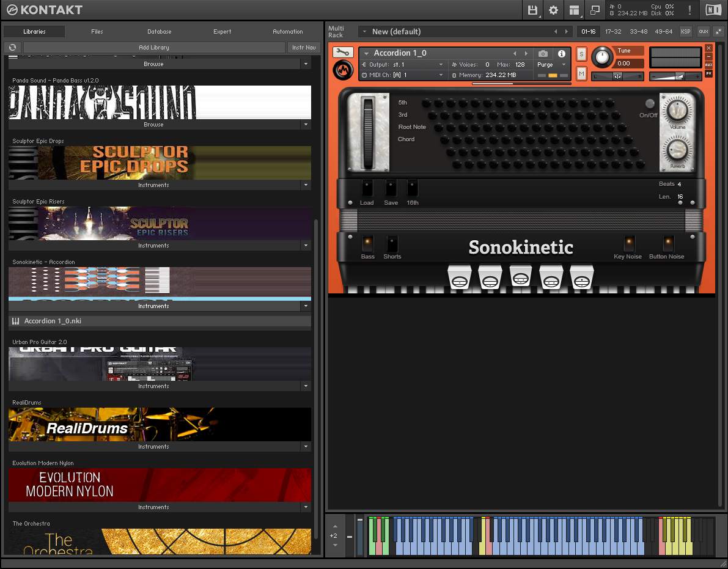Screen dimensions: 728x569
Task: Click the fifth register switch key
Action: tap(582, 277)
